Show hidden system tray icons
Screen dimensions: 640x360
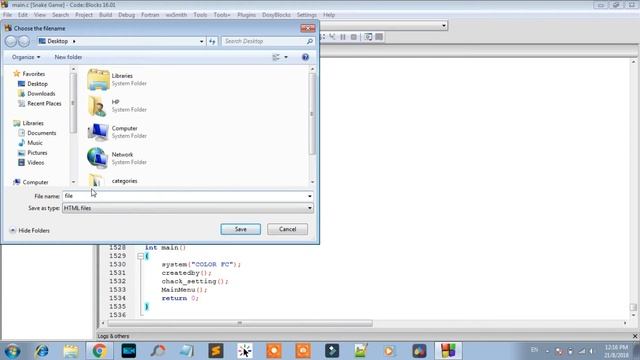[547, 351]
